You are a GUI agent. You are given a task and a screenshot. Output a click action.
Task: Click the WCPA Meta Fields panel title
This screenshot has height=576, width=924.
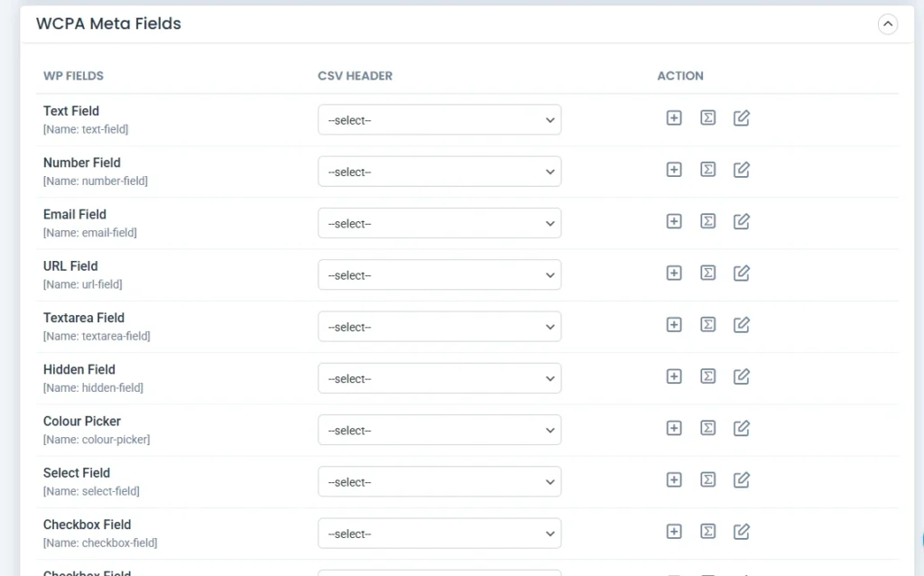(108, 24)
